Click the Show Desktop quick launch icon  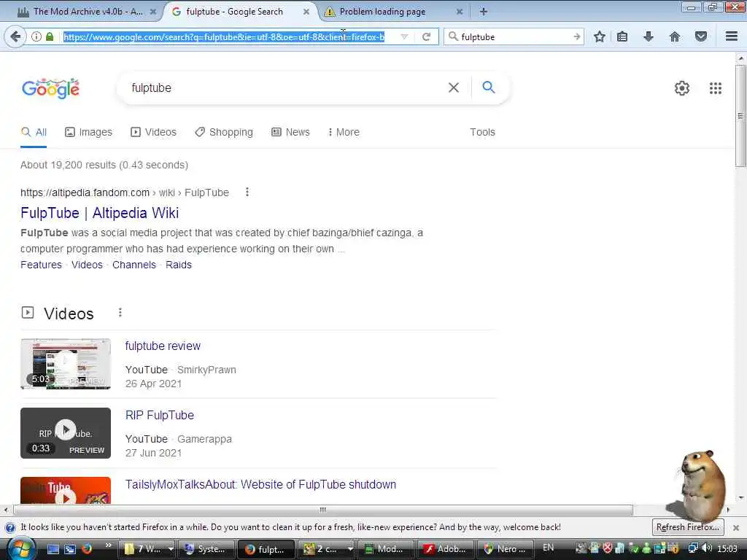pyautogui.click(x=53, y=549)
